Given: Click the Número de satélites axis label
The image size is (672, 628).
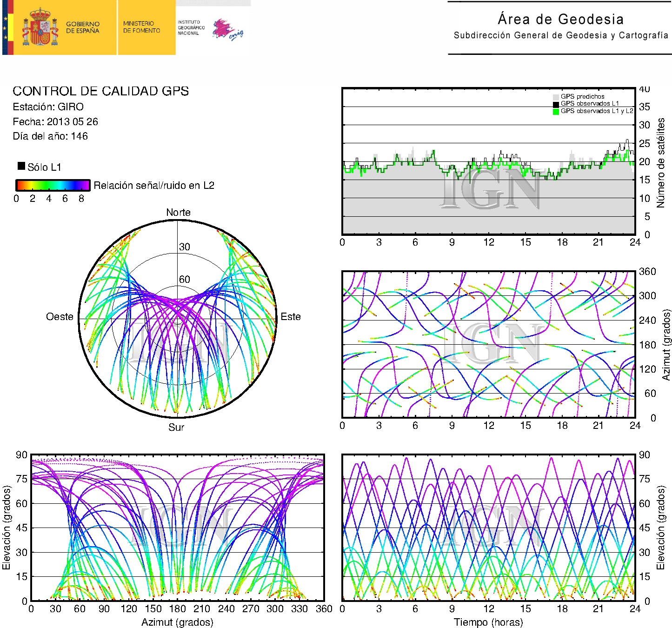Looking at the screenshot, I should click(x=660, y=162).
